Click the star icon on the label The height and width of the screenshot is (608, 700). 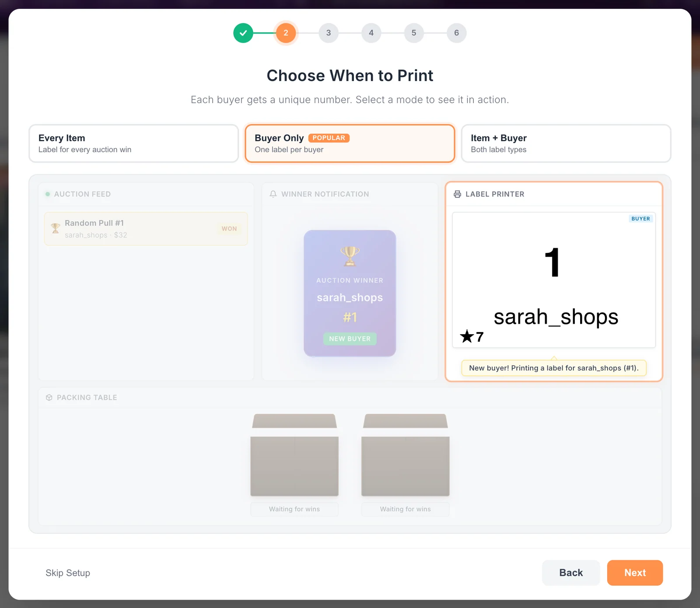point(467,336)
